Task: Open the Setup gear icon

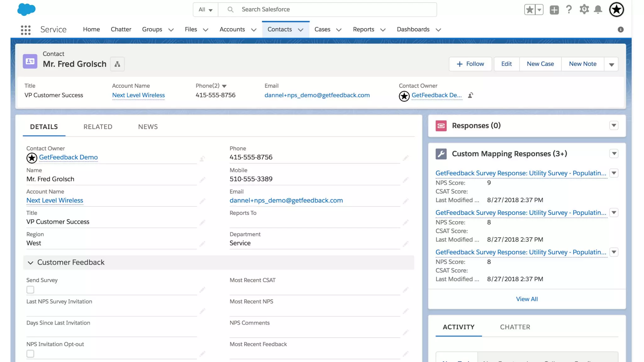Action: coord(584,9)
